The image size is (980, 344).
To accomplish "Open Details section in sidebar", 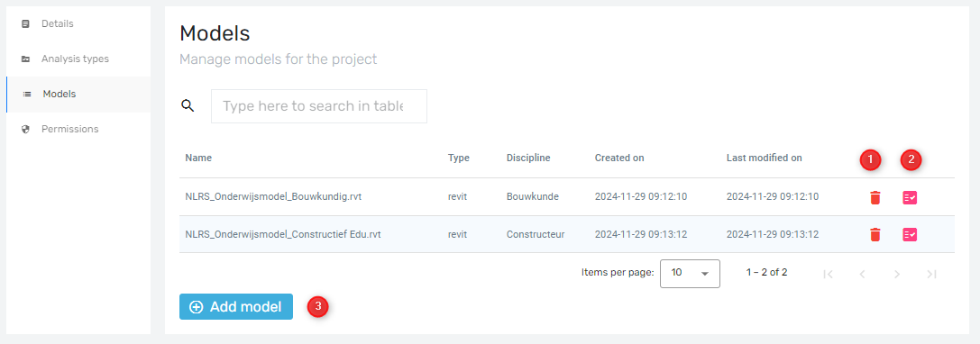I will [x=78, y=23].
